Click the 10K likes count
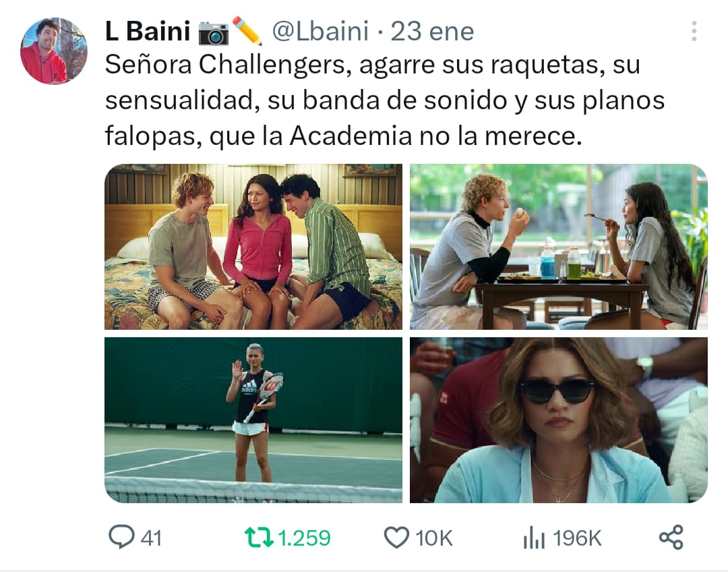728x574 pixels. (434, 538)
